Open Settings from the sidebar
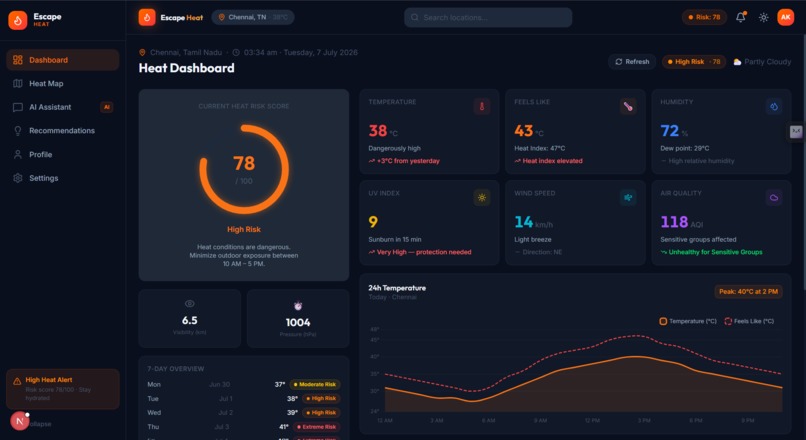 point(63,178)
